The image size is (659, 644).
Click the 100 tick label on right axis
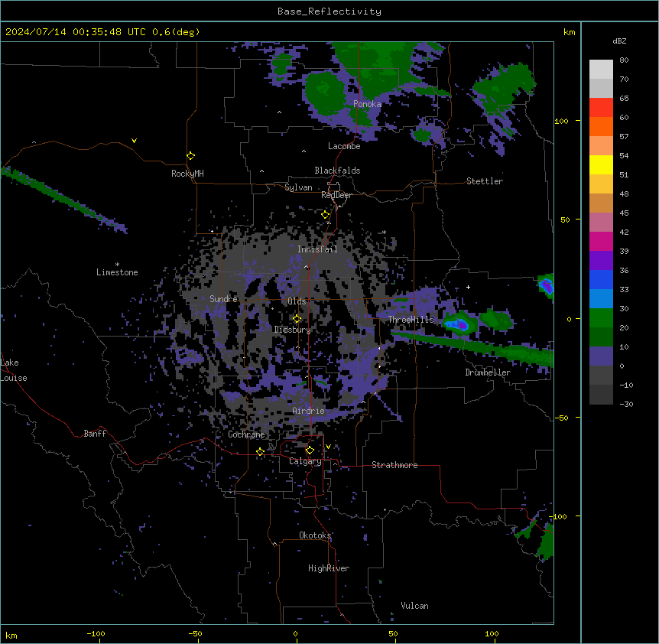point(561,121)
